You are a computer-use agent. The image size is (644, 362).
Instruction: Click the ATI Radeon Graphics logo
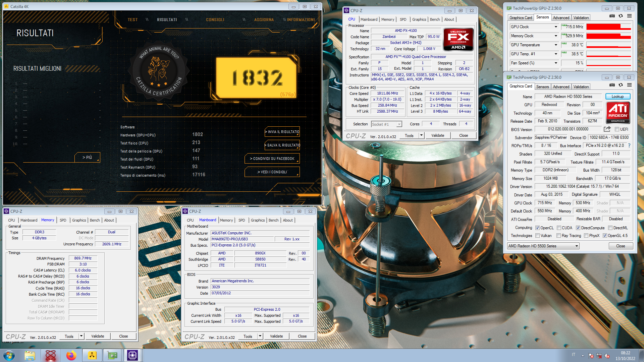point(618,113)
